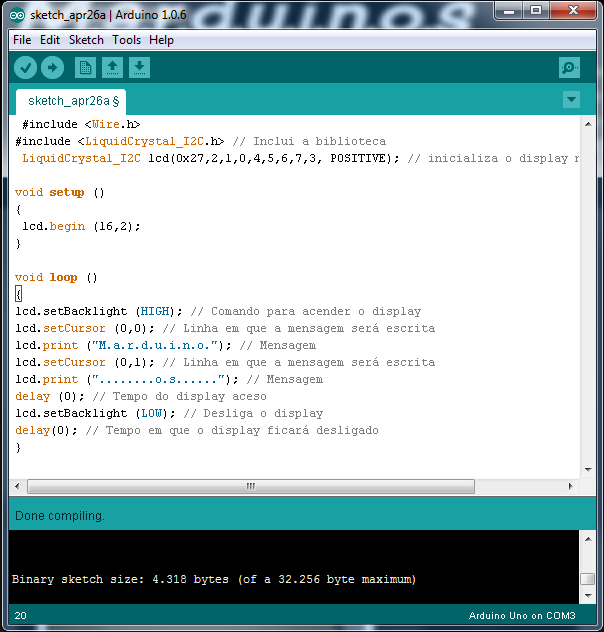Click the 'Done compiling.' status message

(x=60, y=516)
